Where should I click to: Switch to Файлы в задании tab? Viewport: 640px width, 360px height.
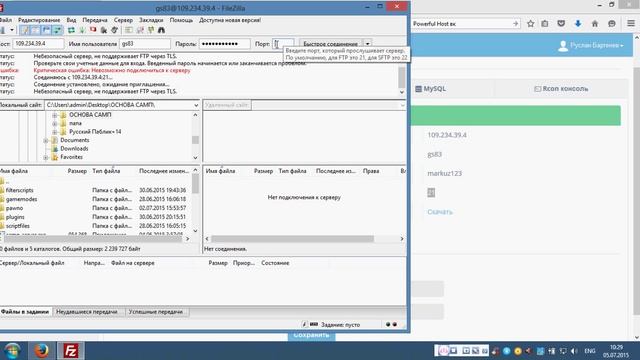(x=25, y=312)
